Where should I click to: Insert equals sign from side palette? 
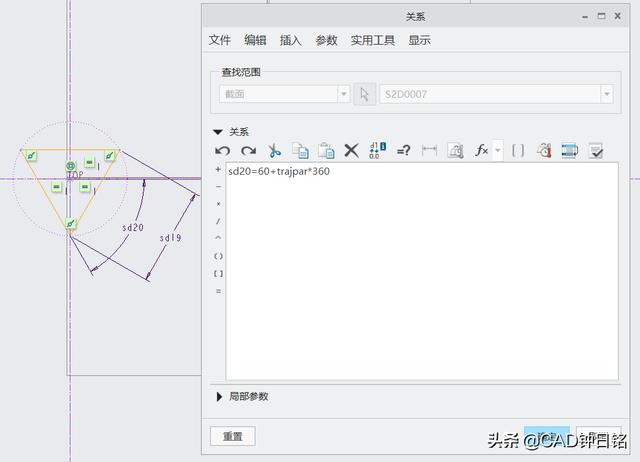click(218, 291)
